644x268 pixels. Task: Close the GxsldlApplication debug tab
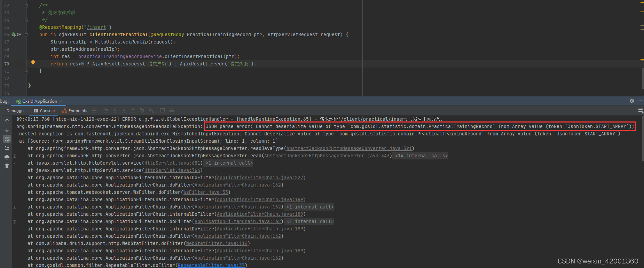pos(61,101)
